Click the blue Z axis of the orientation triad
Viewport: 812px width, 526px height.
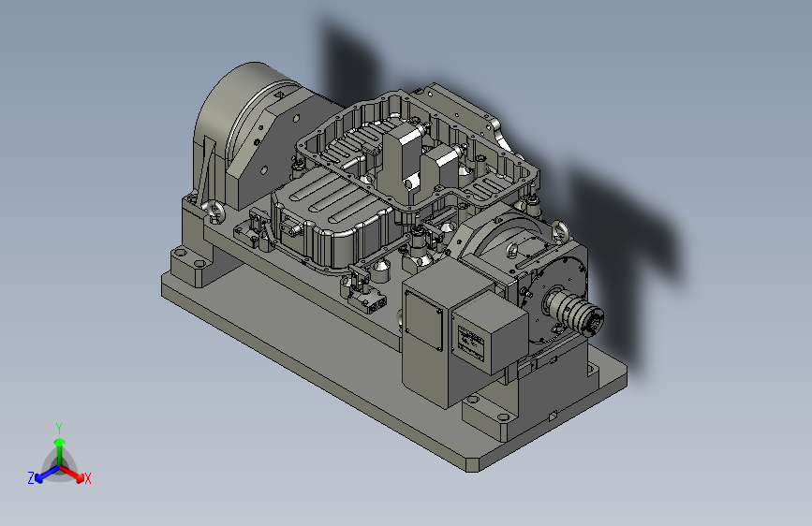coord(47,475)
